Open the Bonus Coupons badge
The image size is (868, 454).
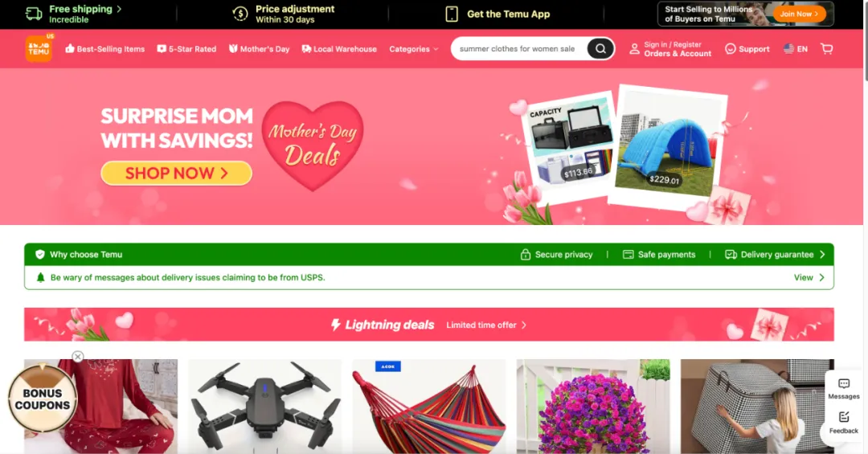point(43,398)
